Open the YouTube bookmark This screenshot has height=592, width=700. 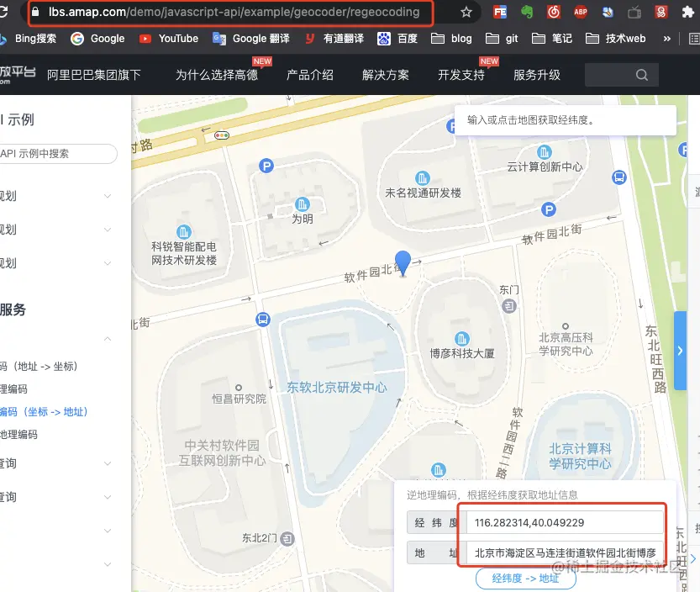[x=169, y=39]
